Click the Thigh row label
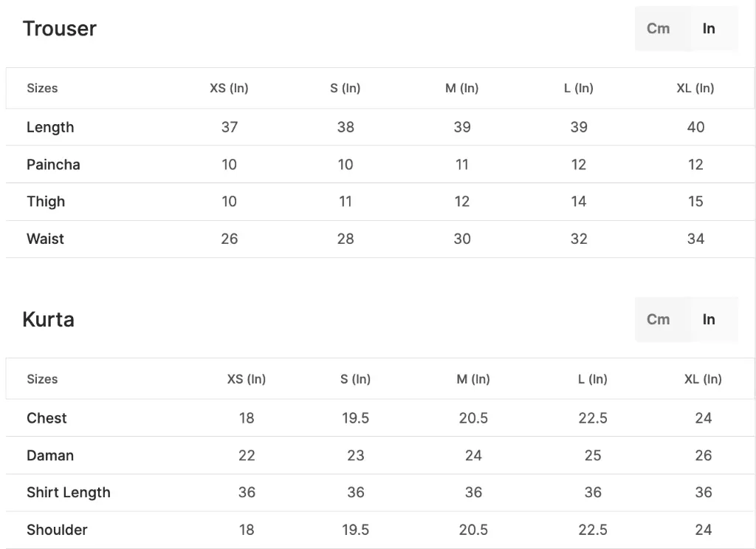756x549 pixels. click(x=46, y=202)
